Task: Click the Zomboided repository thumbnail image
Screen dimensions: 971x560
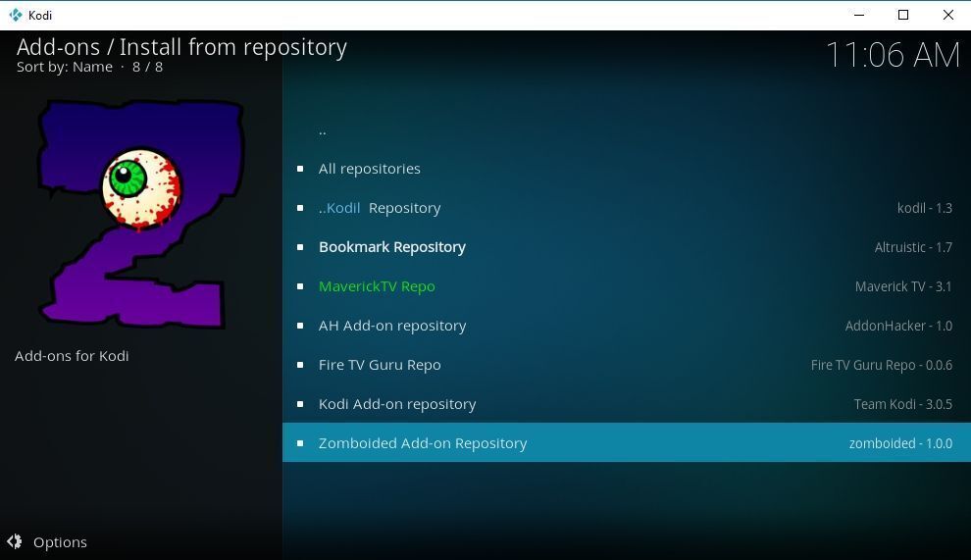Action: pyautogui.click(x=142, y=215)
